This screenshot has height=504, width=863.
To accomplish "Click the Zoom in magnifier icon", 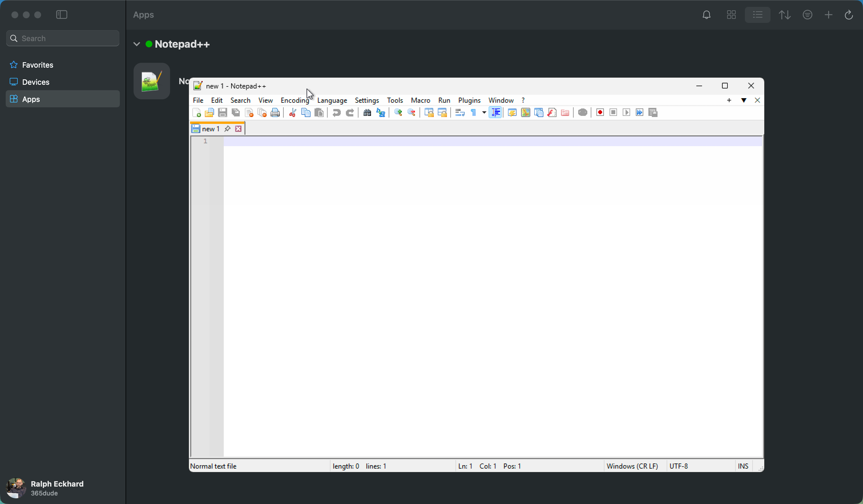I will [398, 113].
